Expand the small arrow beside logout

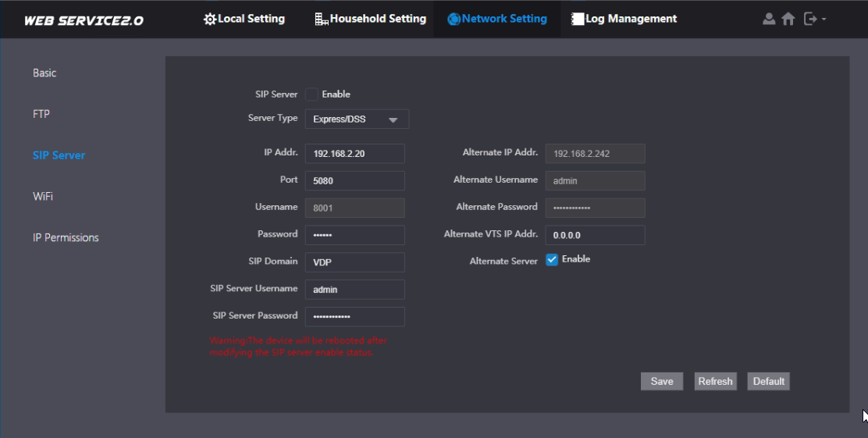824,20
